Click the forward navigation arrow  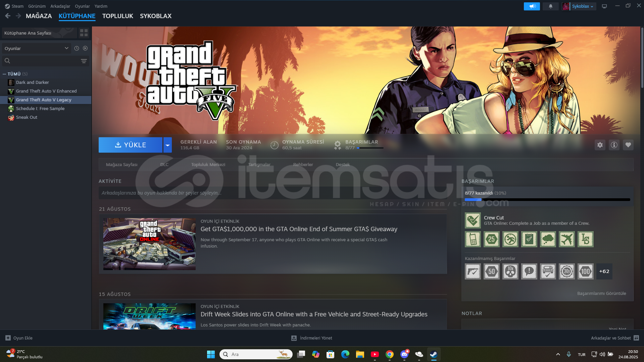point(18,16)
